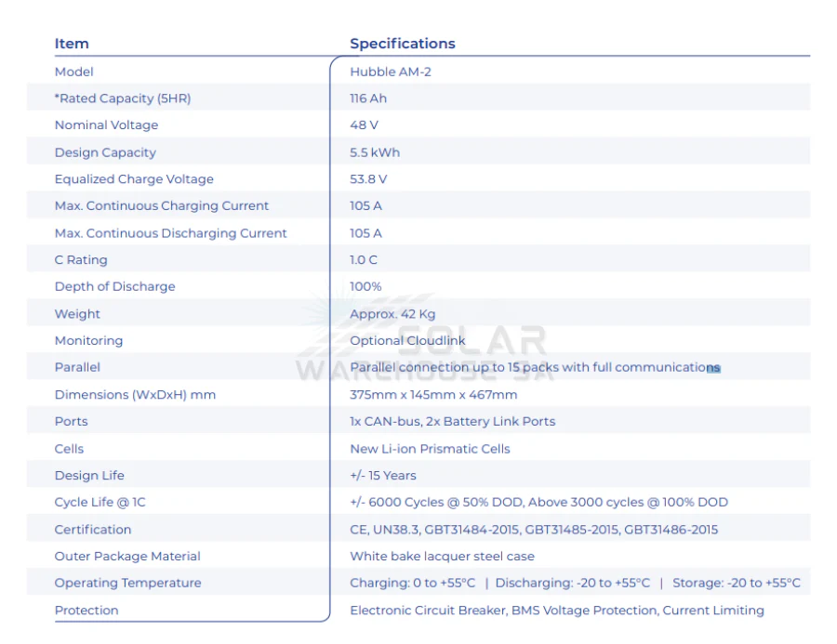Click the '100%' value

[365, 286]
